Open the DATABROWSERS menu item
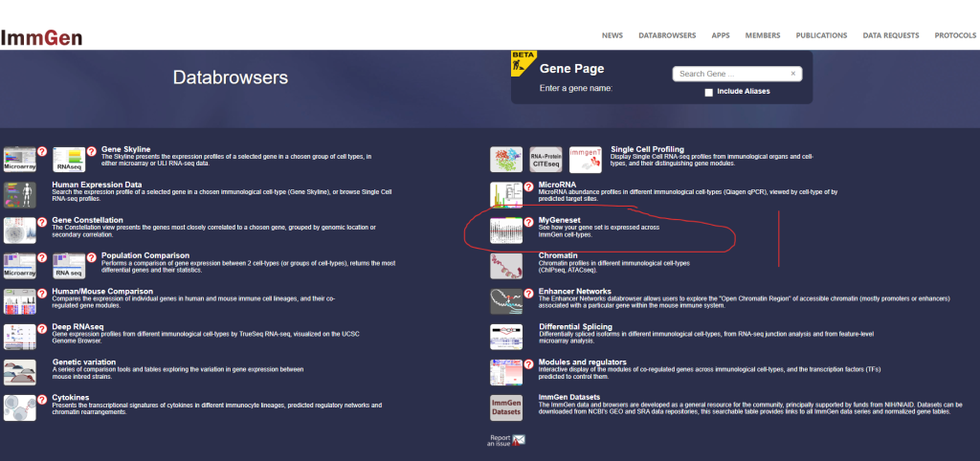The width and height of the screenshot is (980, 461). point(667,35)
